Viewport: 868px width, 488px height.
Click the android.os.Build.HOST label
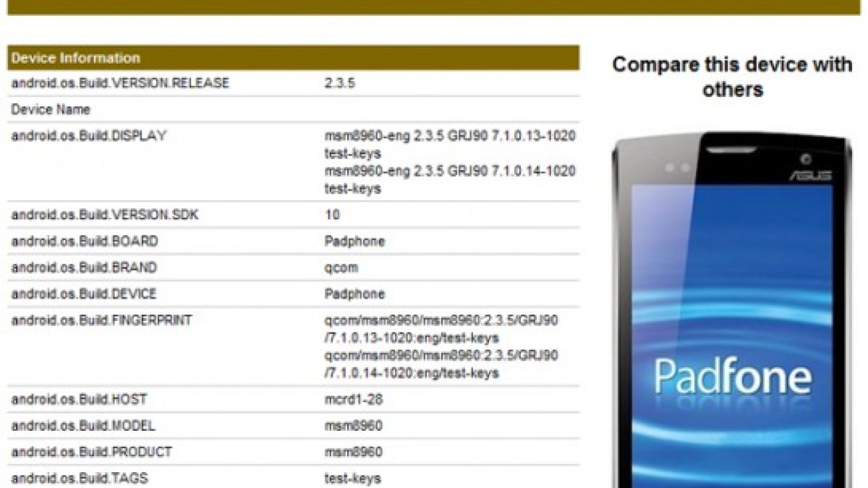click(x=80, y=399)
